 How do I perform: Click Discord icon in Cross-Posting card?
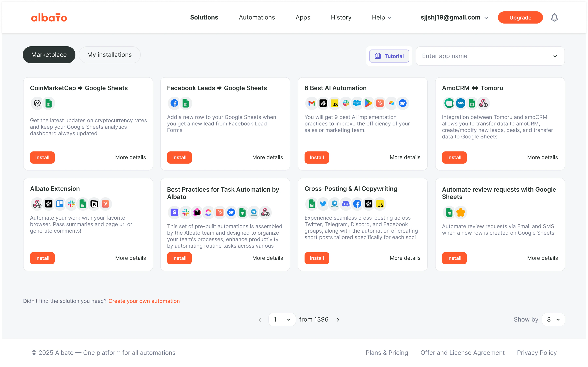click(x=346, y=204)
